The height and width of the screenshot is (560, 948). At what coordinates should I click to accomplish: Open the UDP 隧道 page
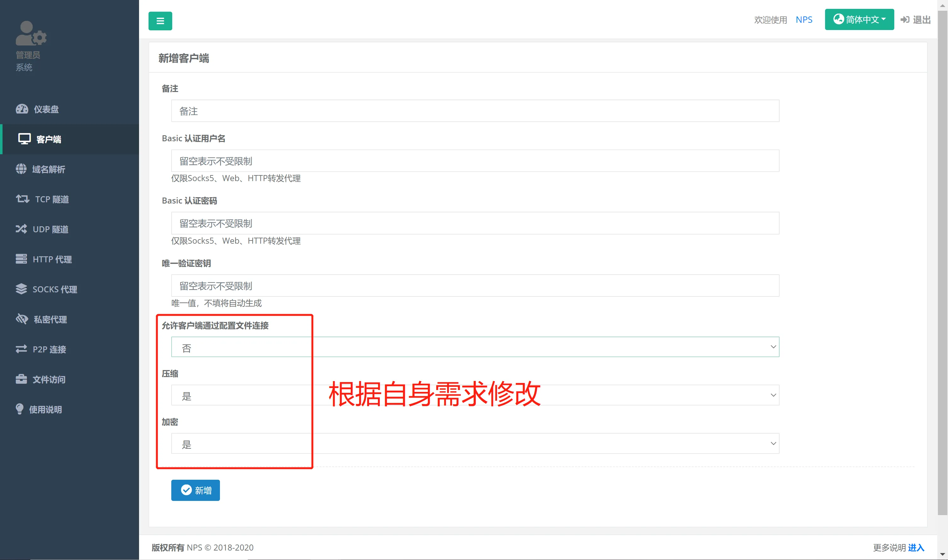70,229
